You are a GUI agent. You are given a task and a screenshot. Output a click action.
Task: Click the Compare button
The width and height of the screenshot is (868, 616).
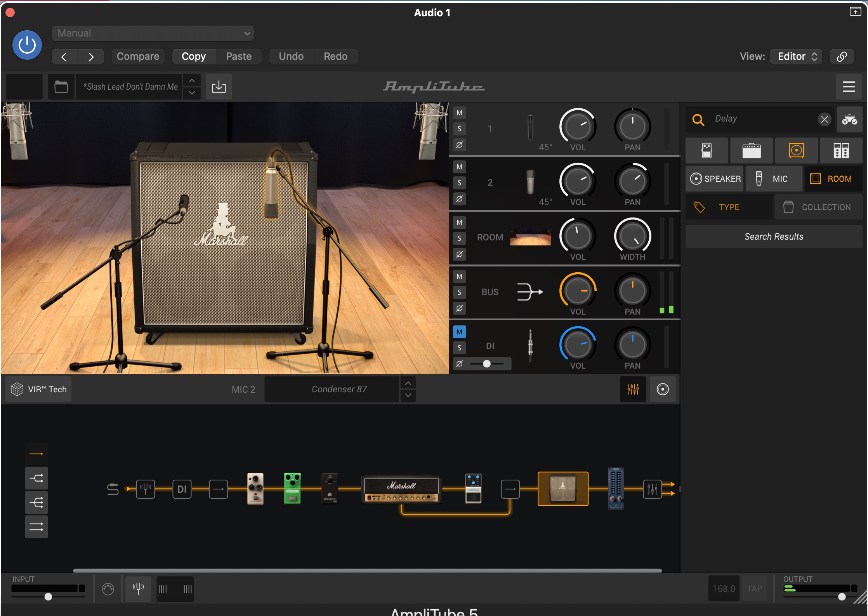point(138,57)
